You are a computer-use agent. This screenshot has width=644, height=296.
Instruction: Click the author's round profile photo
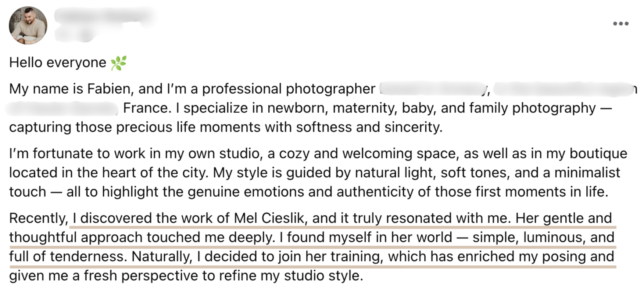(28, 25)
